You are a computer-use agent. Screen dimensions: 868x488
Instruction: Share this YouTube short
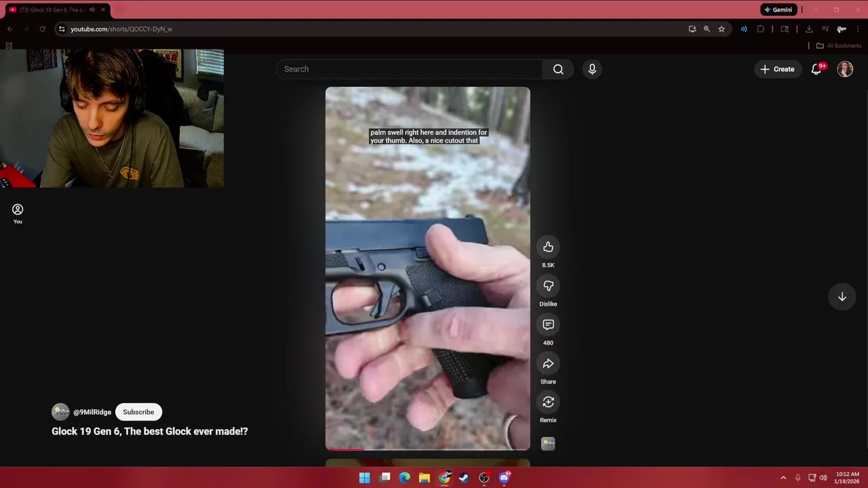pos(548,364)
